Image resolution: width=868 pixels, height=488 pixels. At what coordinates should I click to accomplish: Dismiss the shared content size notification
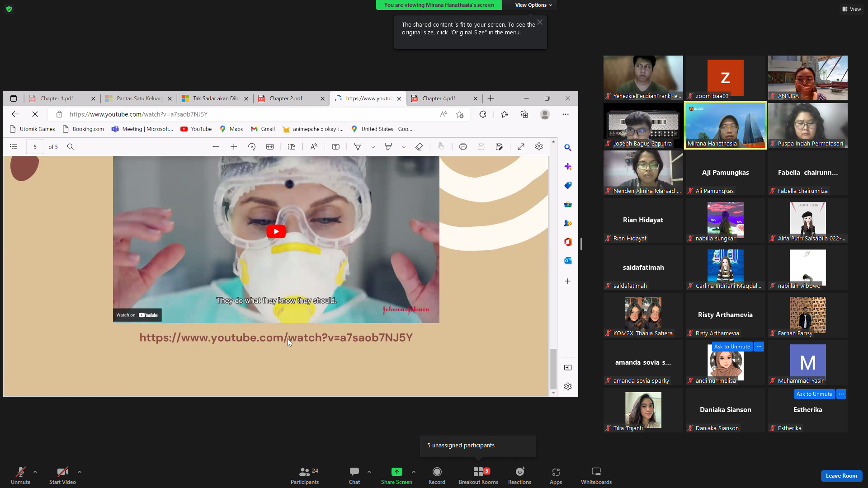pos(540,22)
